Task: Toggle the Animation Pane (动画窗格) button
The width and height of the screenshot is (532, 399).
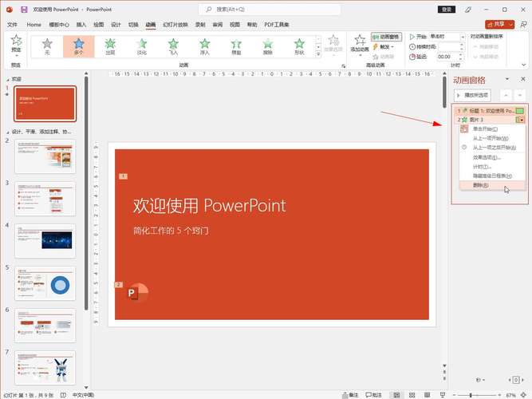Action: click(x=387, y=37)
